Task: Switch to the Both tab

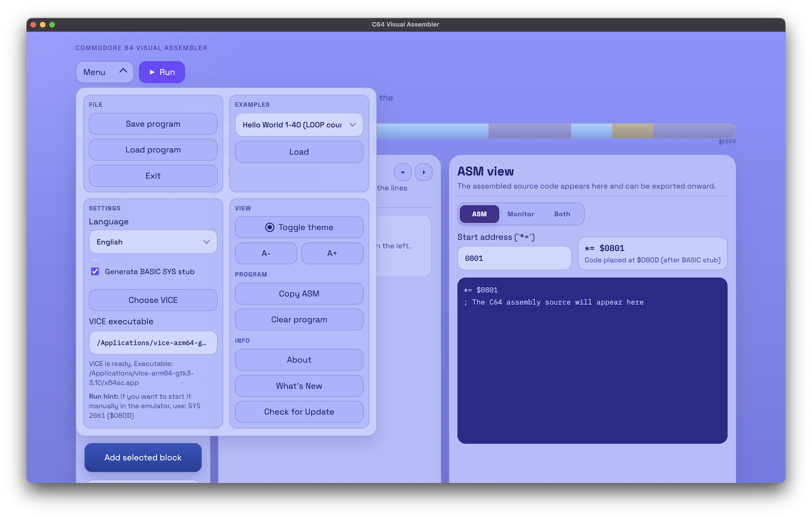Action: tap(562, 214)
